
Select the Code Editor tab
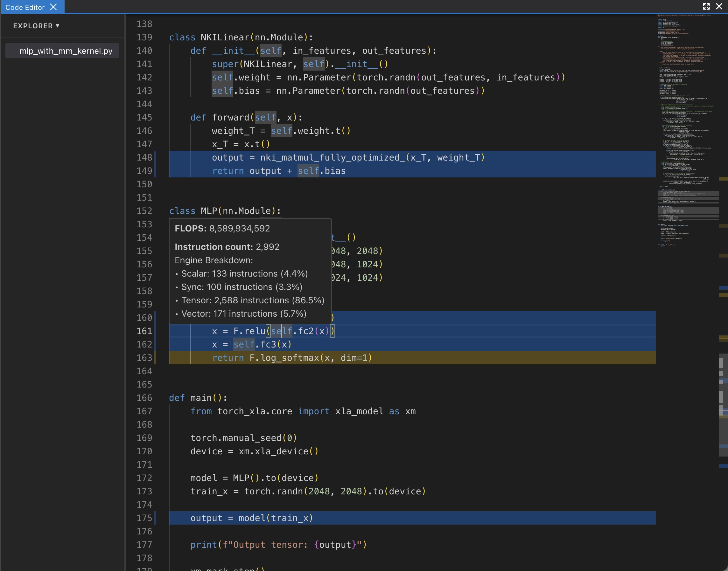click(25, 7)
